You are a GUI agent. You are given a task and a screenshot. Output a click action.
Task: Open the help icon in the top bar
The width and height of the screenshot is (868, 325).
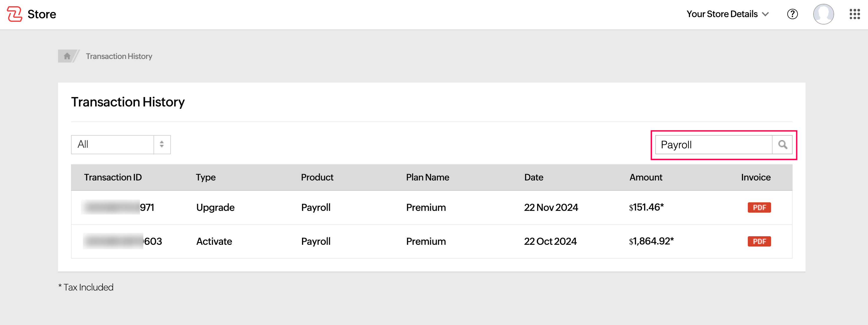pos(793,14)
